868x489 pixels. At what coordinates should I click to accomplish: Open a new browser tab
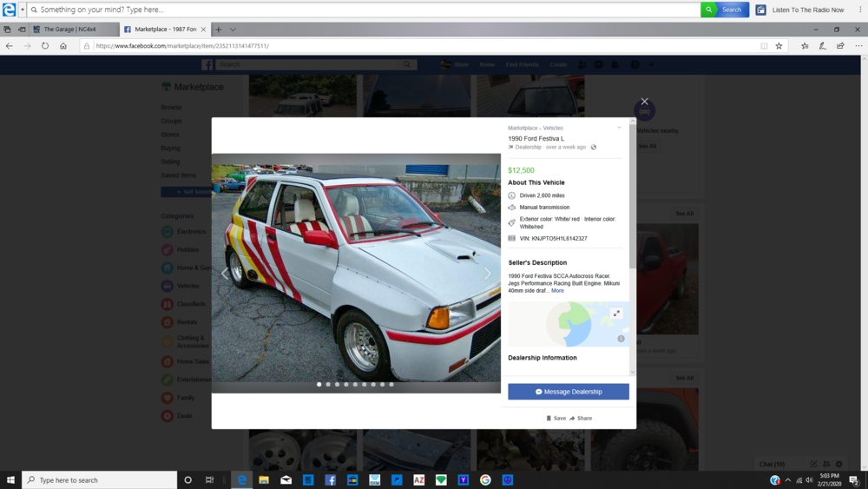tap(219, 30)
